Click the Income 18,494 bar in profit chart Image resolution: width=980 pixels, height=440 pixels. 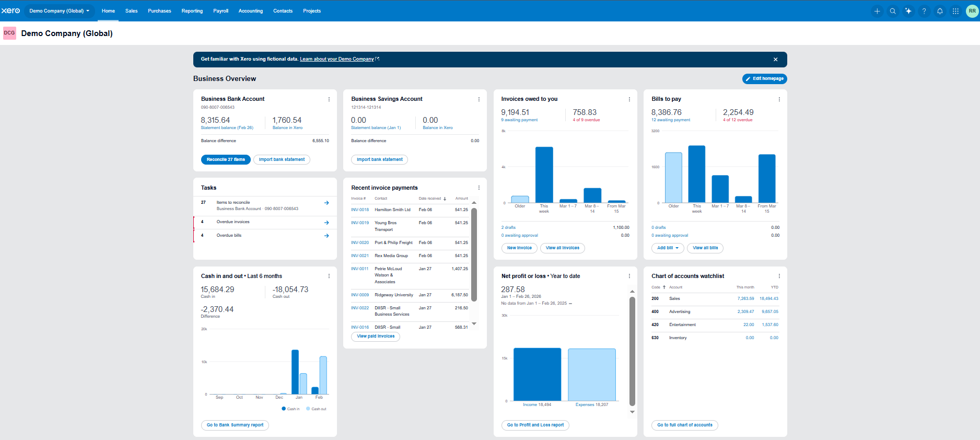coord(537,374)
